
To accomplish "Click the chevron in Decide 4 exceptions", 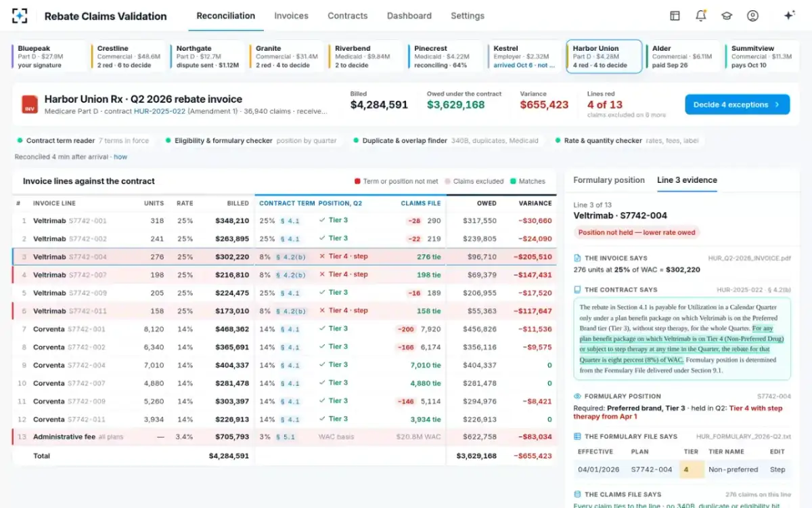I will click(777, 104).
